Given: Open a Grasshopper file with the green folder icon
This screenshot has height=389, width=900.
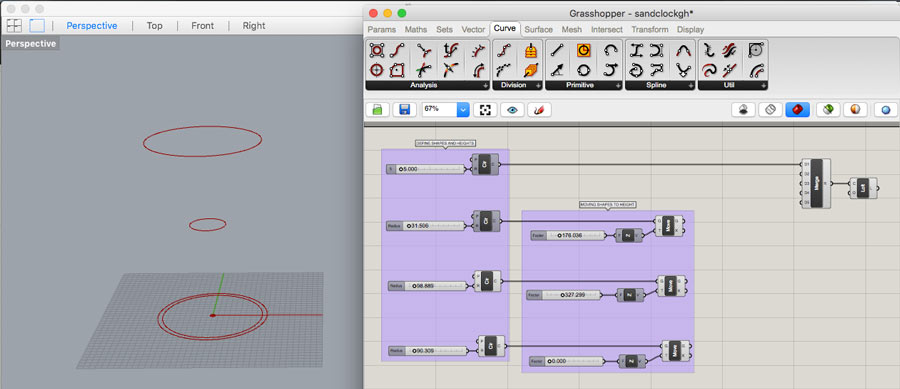Looking at the screenshot, I should (x=378, y=110).
